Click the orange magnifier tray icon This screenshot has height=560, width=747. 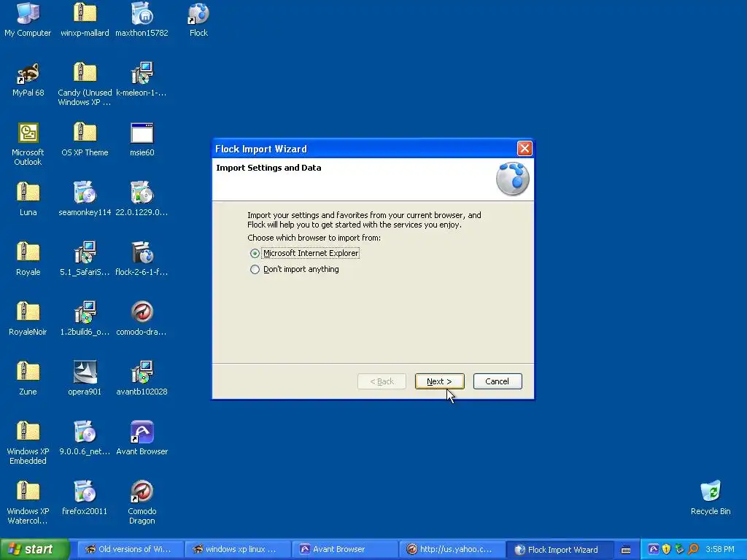693,549
